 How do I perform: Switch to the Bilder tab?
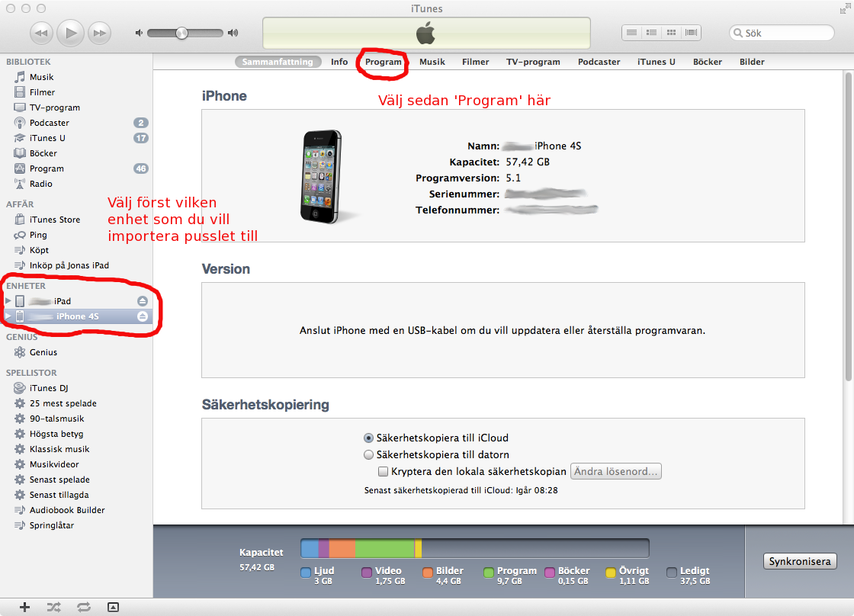(x=752, y=62)
